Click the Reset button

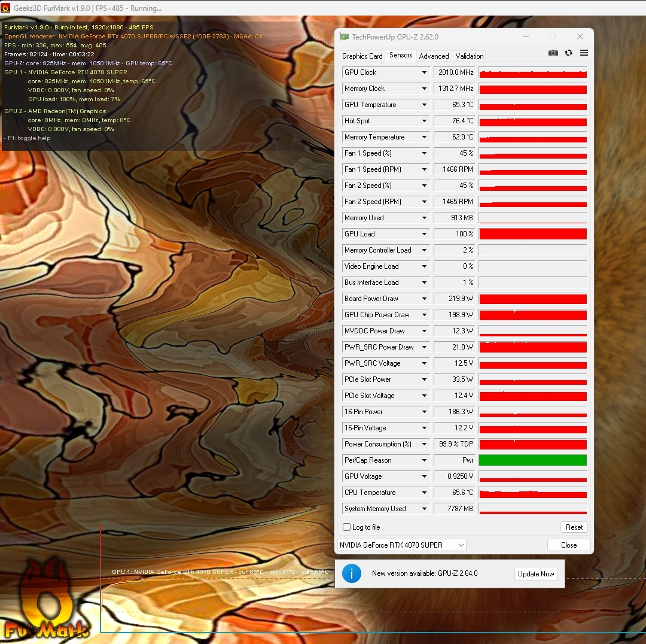[574, 527]
